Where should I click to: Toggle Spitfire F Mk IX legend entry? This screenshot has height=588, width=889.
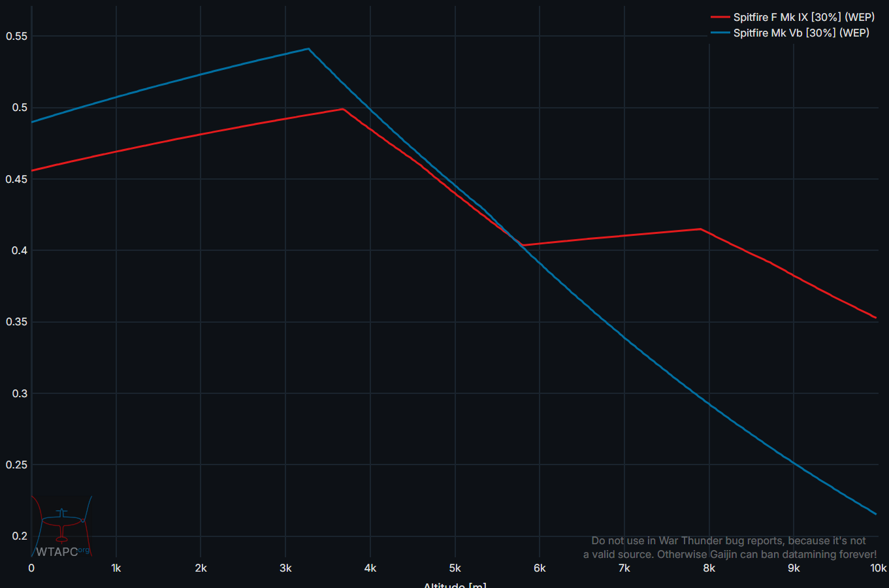[803, 17]
